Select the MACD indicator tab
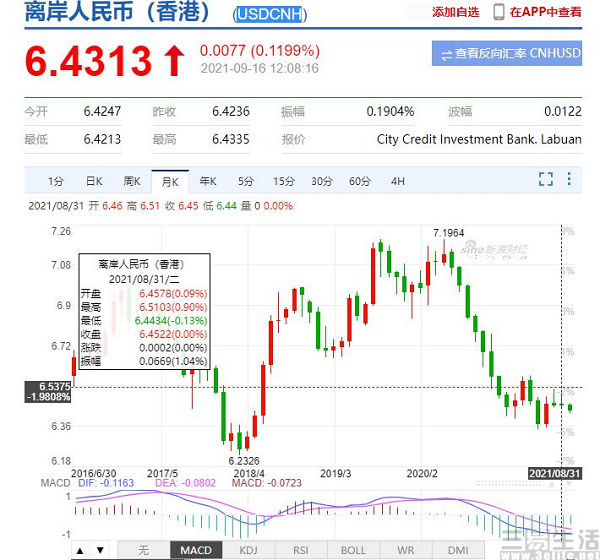Viewport: 600px width, 560px height. click(196, 550)
